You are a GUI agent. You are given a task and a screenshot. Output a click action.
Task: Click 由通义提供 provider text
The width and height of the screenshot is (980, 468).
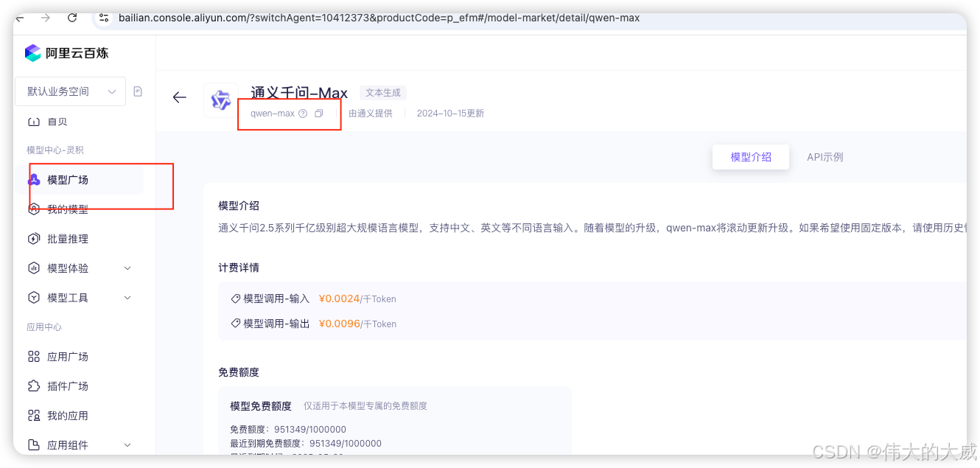click(371, 113)
